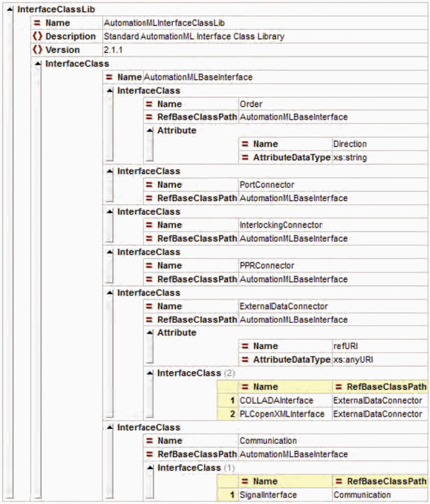This screenshot has width=430, height=504.
Task: Click equals icon beside AutomationMLBaseInterface Name row
Action: [110, 77]
